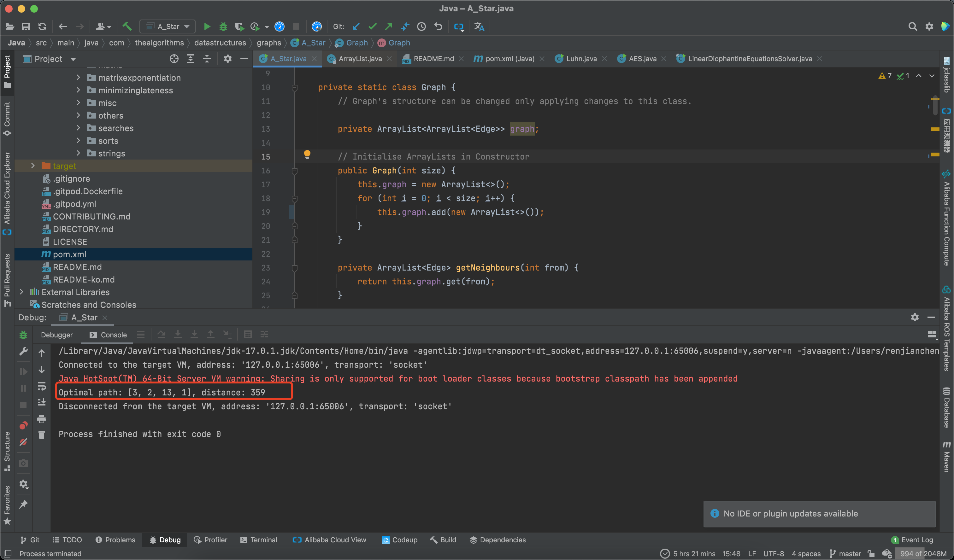Expand External Libraries node
This screenshot has height=560, width=954.
click(21, 292)
